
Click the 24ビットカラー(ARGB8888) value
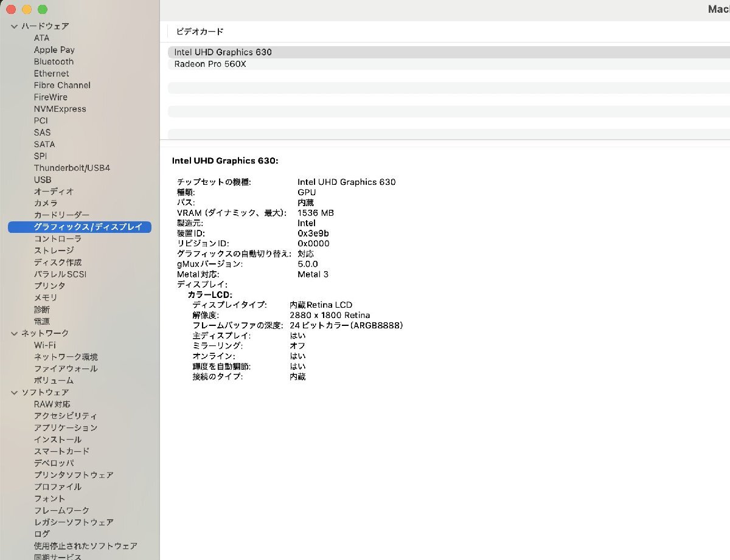point(346,325)
